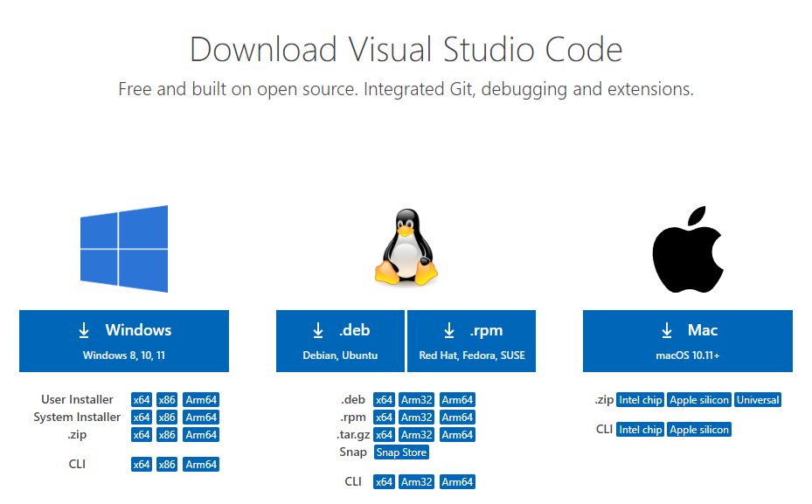The image size is (812, 504).
Task: Download the Mac macOS 10.11+ build
Action: (x=688, y=341)
